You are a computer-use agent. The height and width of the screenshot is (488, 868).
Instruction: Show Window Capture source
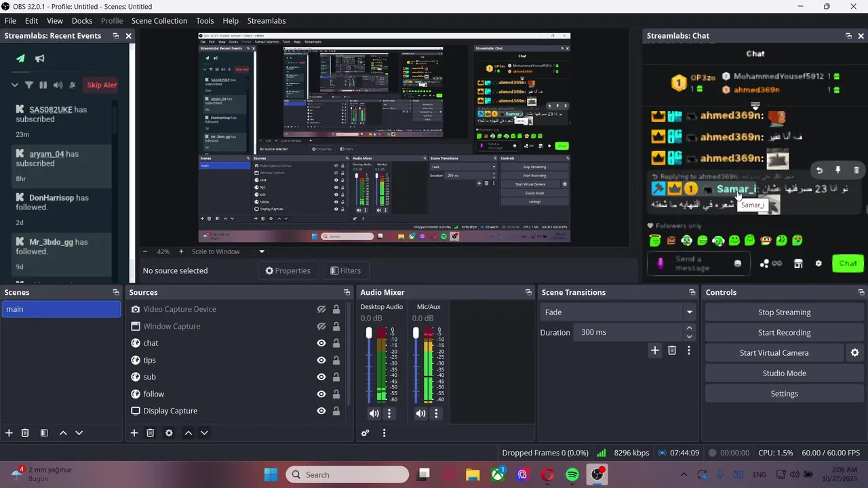point(321,326)
